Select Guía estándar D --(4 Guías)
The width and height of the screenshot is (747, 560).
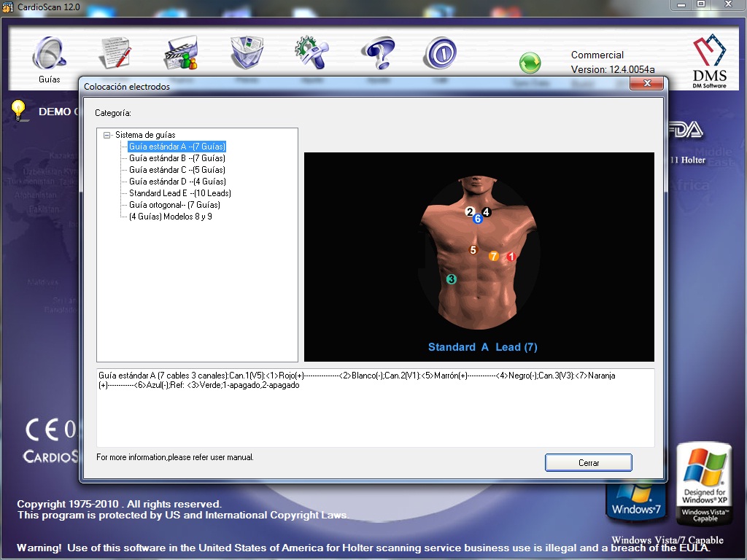pyautogui.click(x=177, y=182)
